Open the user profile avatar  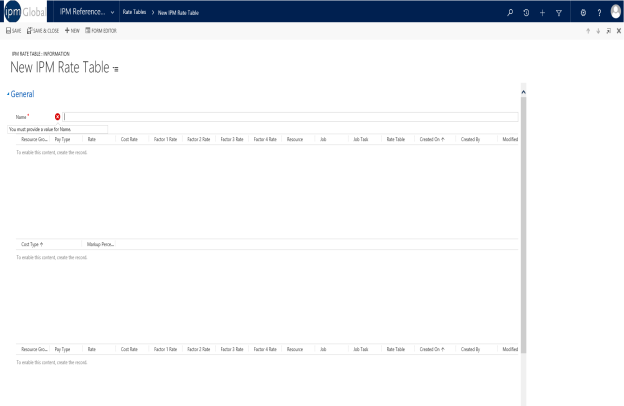click(x=616, y=12)
